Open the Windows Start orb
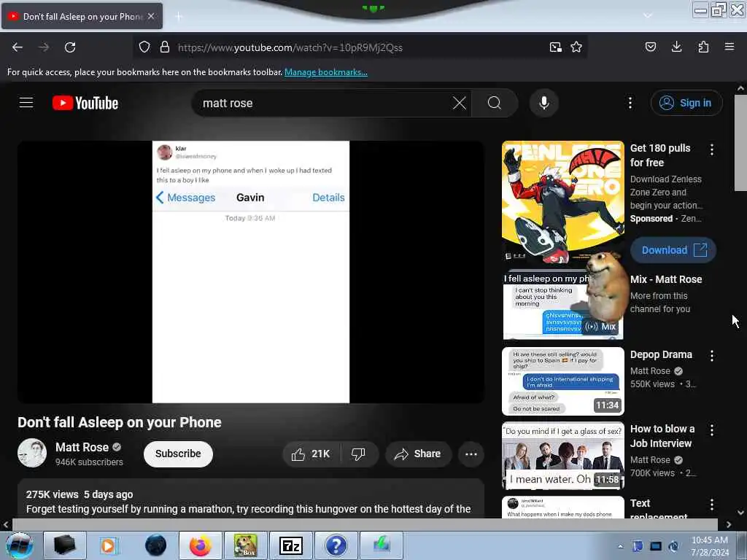This screenshot has width=747, height=560. (19, 545)
